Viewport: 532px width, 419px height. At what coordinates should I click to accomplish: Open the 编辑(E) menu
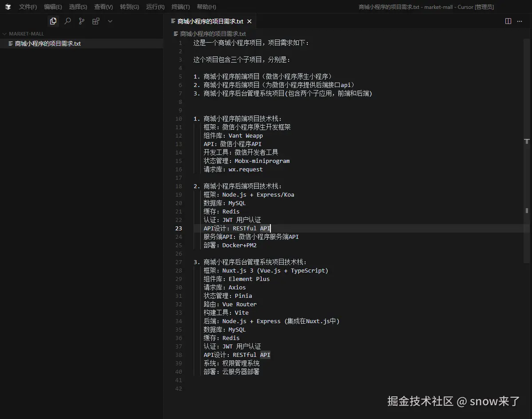[53, 7]
